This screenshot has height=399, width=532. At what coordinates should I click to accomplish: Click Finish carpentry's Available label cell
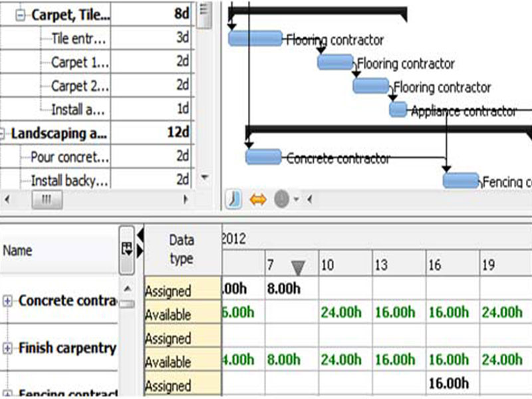tap(182, 360)
